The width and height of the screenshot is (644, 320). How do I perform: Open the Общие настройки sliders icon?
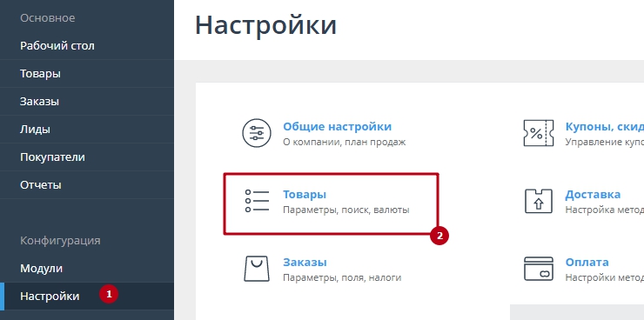click(257, 133)
